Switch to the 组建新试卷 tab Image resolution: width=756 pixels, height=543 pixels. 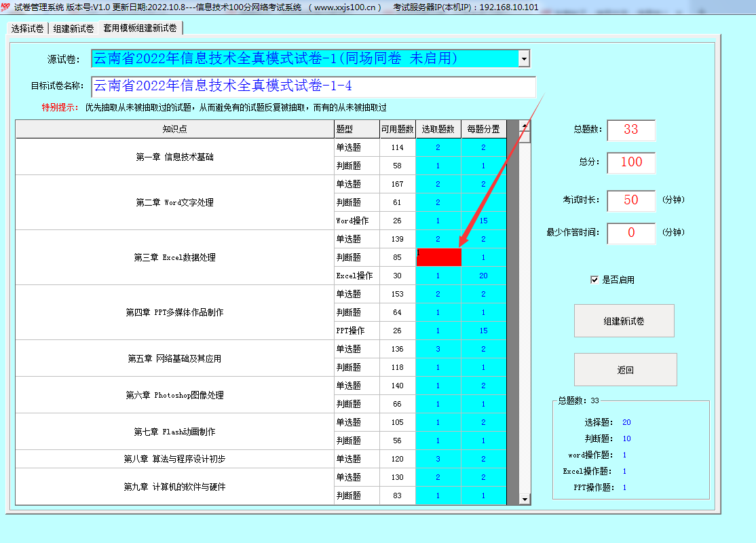click(x=73, y=29)
